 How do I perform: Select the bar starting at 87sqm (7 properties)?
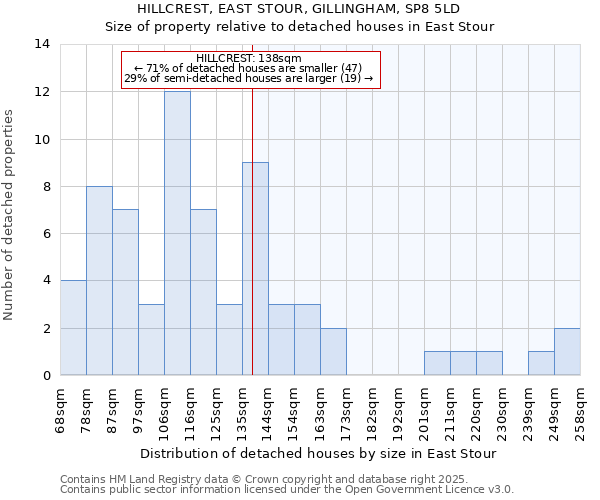(x=126, y=292)
